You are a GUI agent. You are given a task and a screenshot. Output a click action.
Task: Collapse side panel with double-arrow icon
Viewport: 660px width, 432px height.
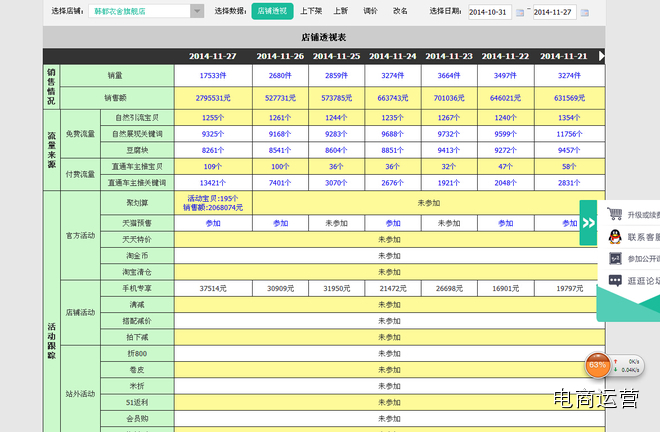(588, 223)
